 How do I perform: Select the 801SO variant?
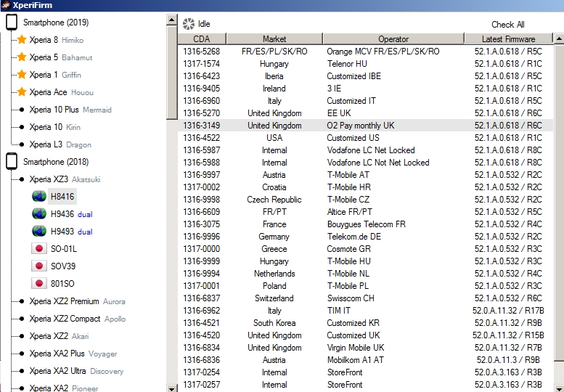[x=62, y=283]
